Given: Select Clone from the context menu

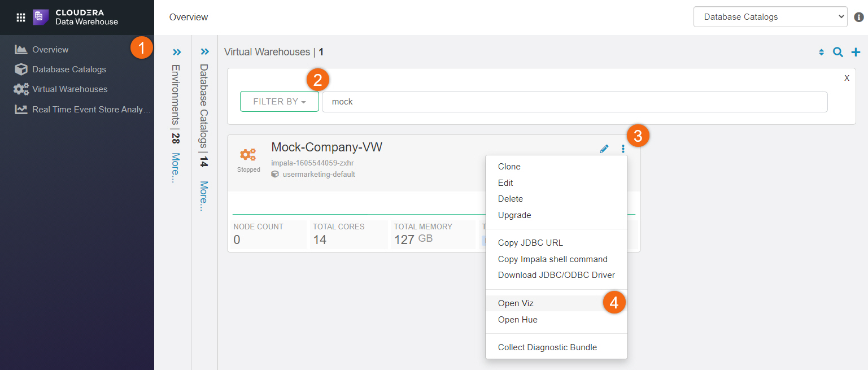Looking at the screenshot, I should [x=556, y=167].
